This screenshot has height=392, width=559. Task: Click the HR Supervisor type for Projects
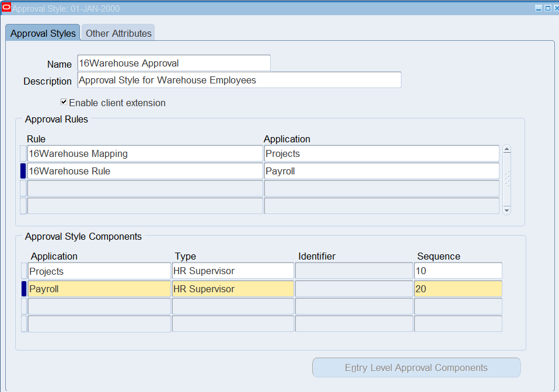(x=232, y=271)
